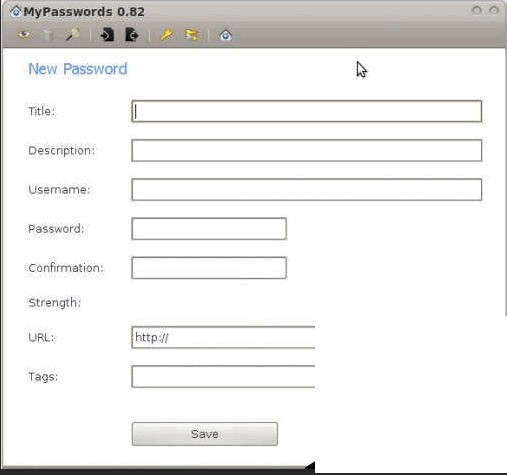
Task: Open search with the magnifier icon
Action: coord(72,34)
